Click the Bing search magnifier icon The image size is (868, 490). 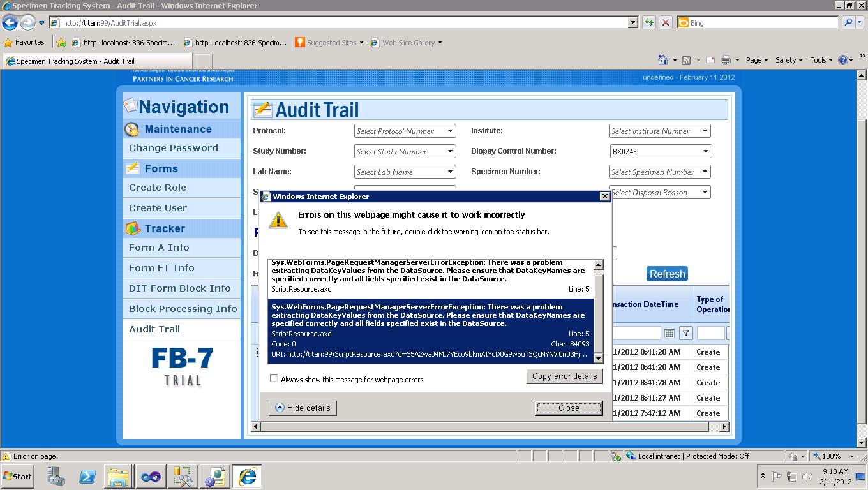[x=848, y=22]
